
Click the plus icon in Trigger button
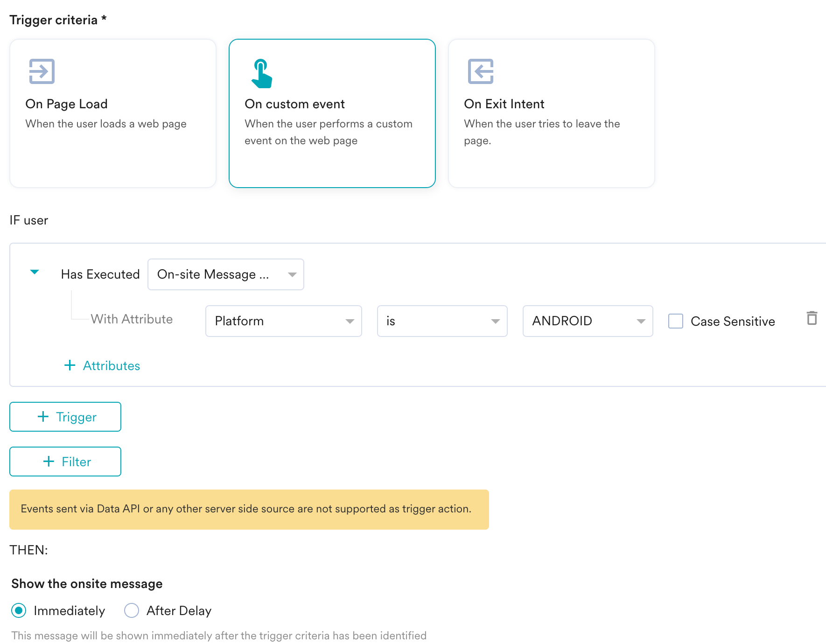[43, 417]
